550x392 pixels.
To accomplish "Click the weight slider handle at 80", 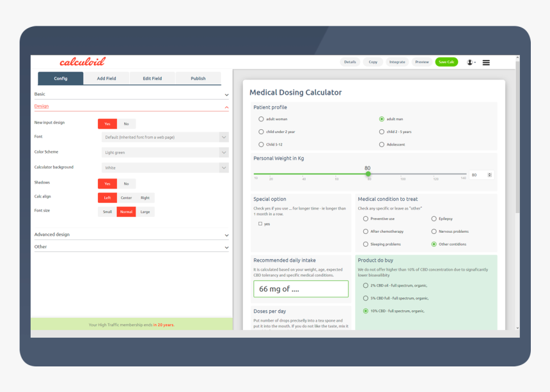I will pyautogui.click(x=368, y=174).
